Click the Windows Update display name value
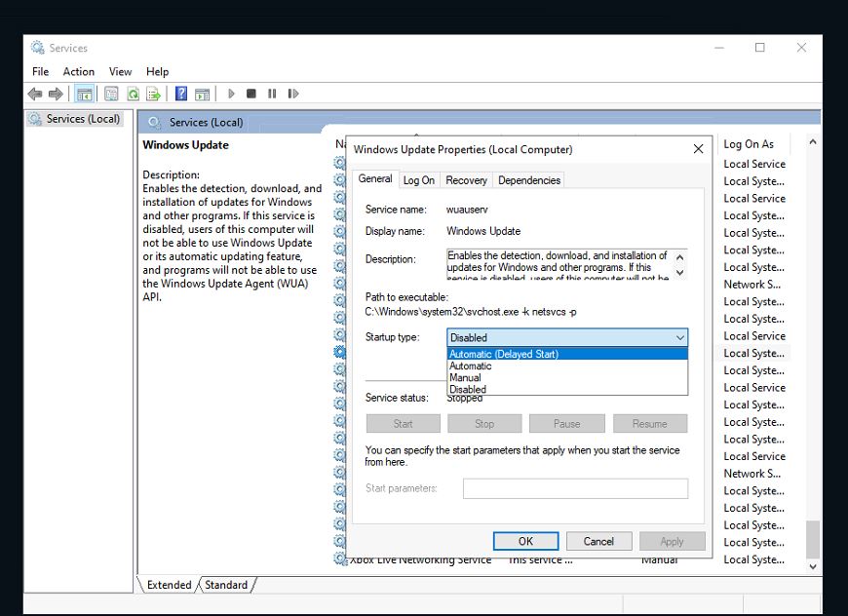The width and height of the screenshot is (848, 616). [483, 231]
